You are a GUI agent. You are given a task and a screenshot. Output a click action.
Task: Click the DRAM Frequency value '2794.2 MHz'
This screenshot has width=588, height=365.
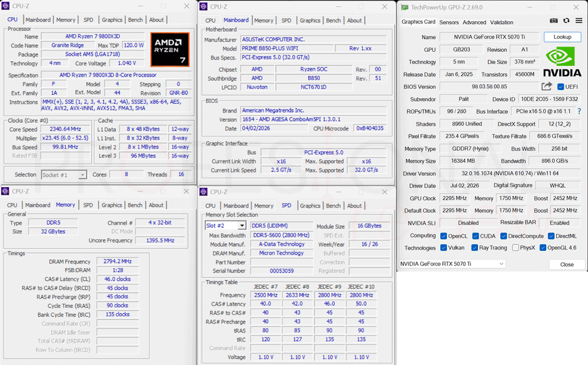pos(118,261)
